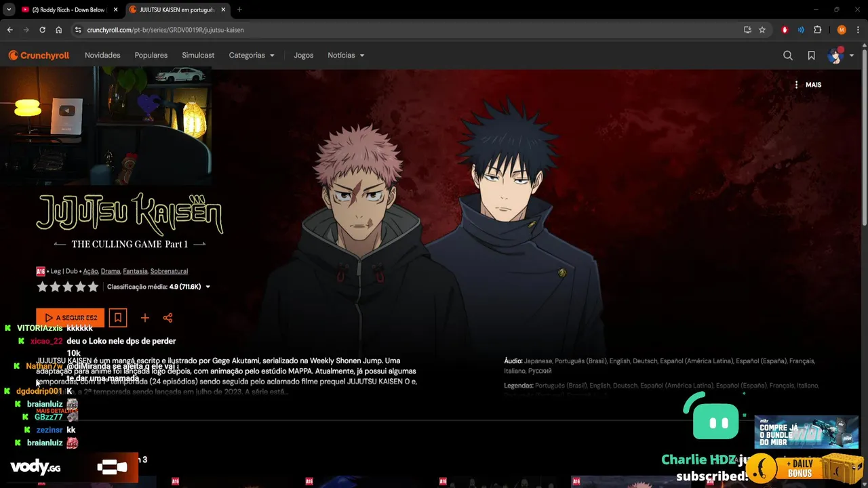Close the Roddy Ricch tab
Image resolution: width=868 pixels, height=488 pixels.
(115, 10)
